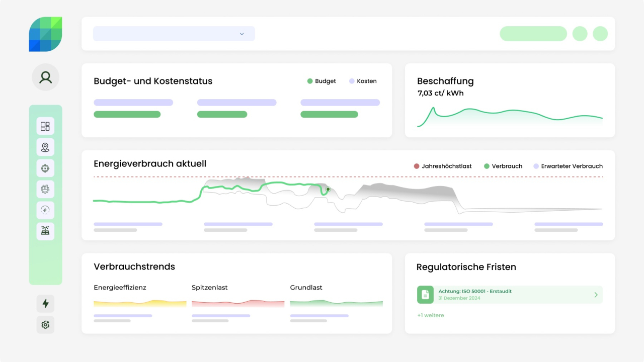Expand the top bar dropdown selector
This screenshot has width=644, height=362.
[x=174, y=34]
